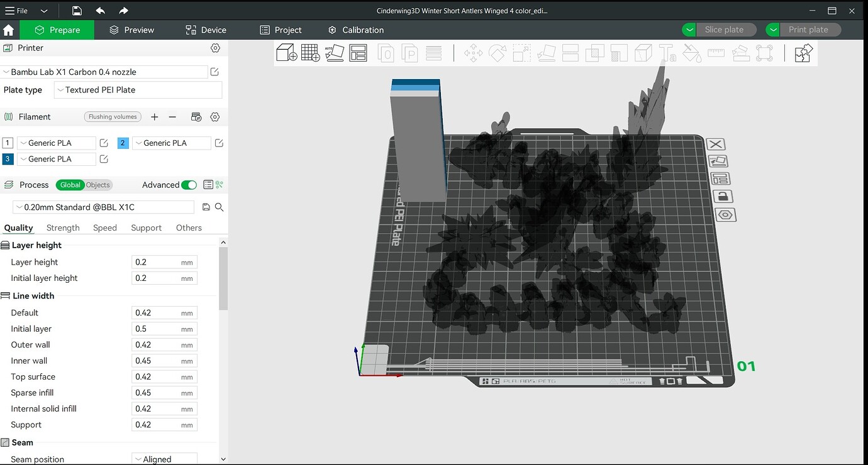This screenshot has height=465, width=868.
Task: Add a filament with plus icon
Action: click(154, 117)
